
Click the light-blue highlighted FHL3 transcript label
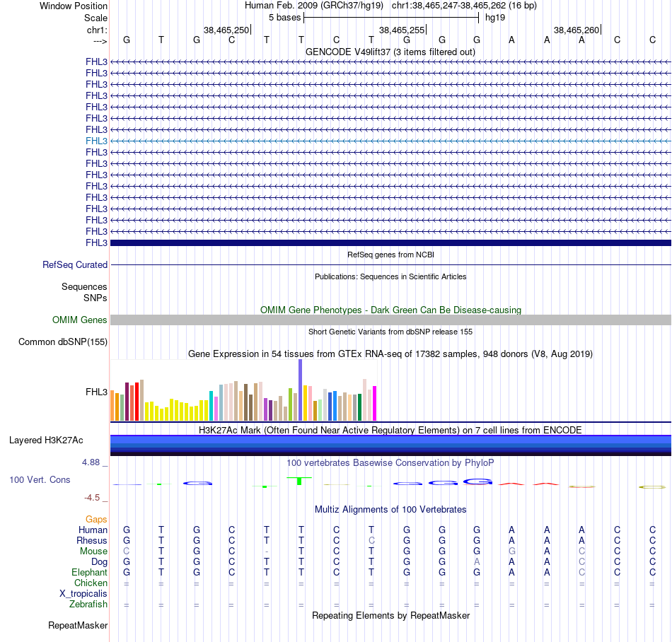(96, 141)
